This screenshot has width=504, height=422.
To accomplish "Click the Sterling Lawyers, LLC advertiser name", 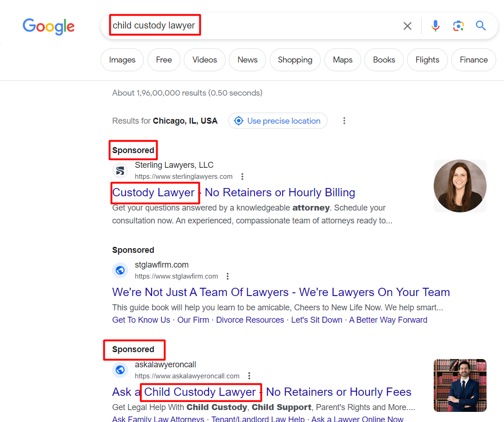I will [174, 165].
